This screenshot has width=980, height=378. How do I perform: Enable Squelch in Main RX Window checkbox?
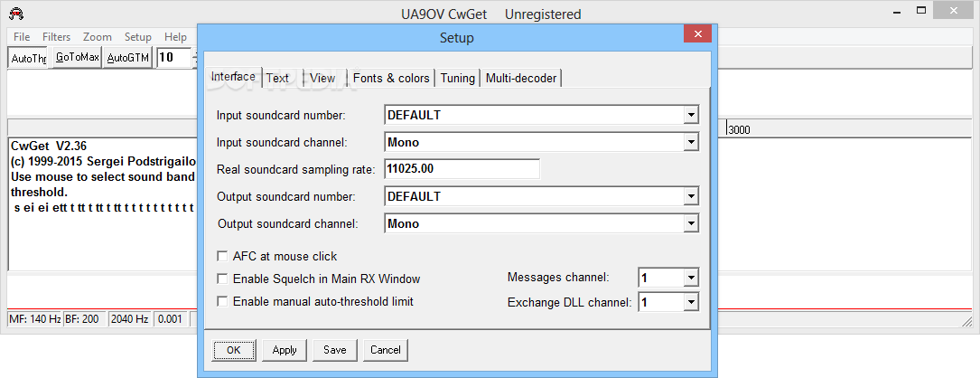(x=222, y=279)
